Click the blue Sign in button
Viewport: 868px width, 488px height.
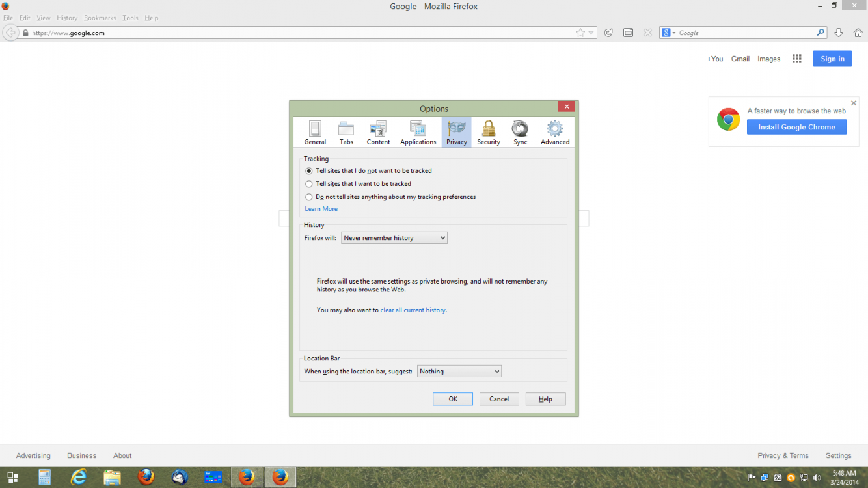(832, 59)
